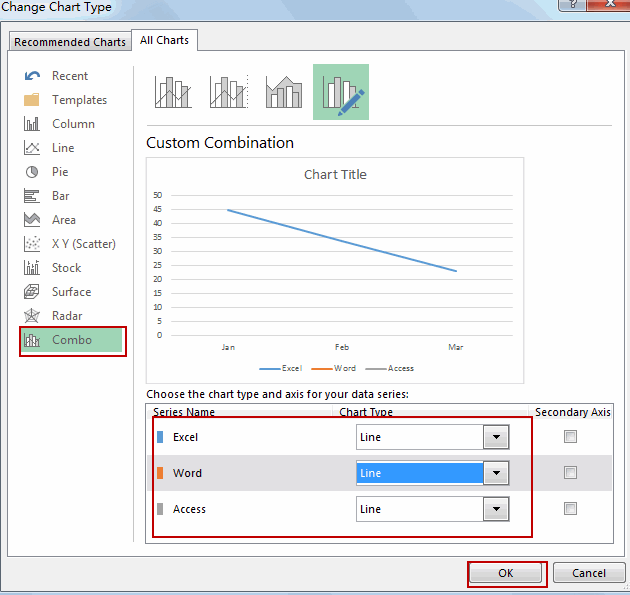The image size is (630, 595).
Task: Choose the Line category label
Action: click(63, 148)
